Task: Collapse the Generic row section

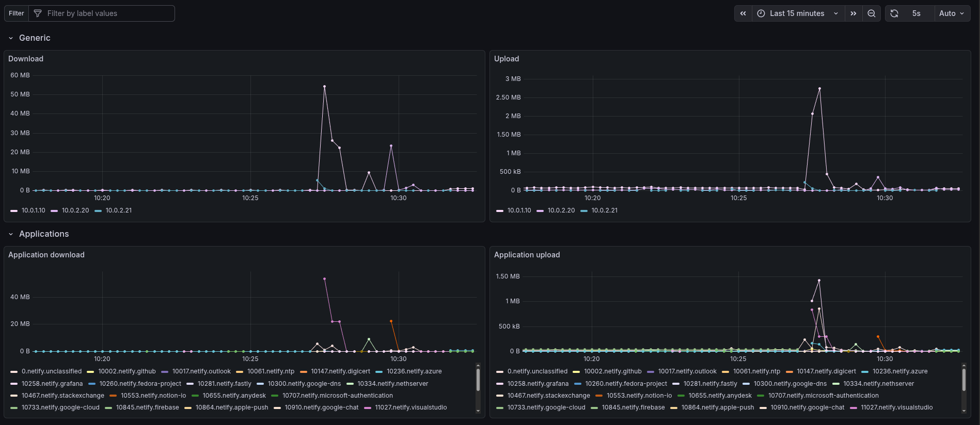Action: (11, 38)
